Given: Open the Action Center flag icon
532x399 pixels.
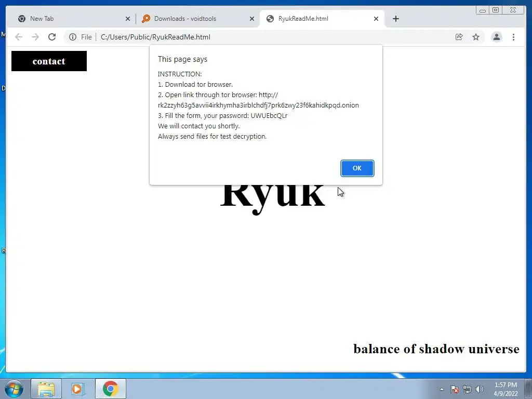Looking at the screenshot, I should [x=455, y=389].
